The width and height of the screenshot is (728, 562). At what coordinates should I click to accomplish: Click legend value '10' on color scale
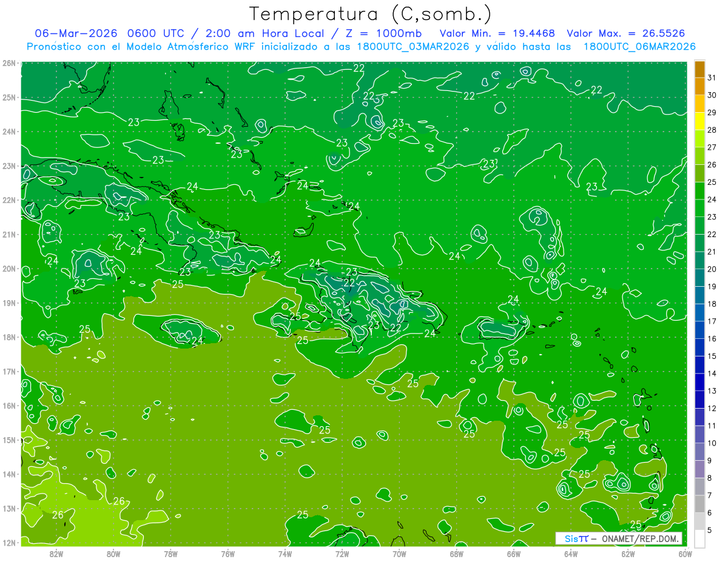click(x=712, y=443)
